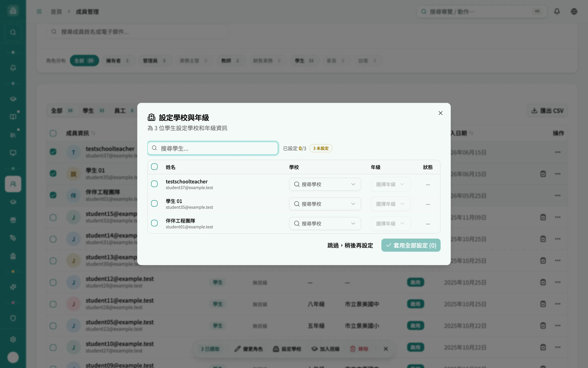Click the app logo in sidebar

pos(13,10)
